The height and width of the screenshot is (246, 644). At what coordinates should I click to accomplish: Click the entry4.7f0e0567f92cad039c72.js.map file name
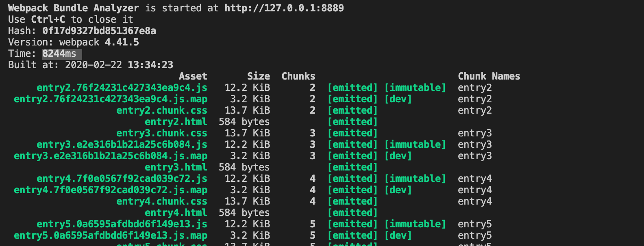tap(110, 190)
